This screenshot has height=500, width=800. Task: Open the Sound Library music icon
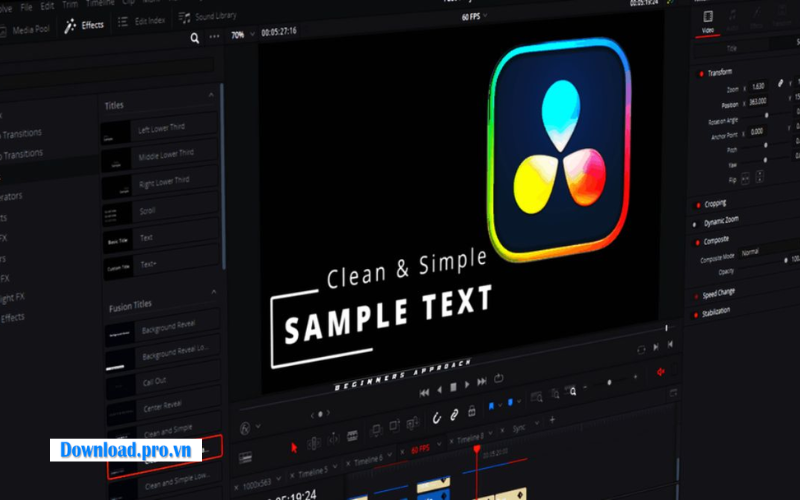click(x=184, y=18)
